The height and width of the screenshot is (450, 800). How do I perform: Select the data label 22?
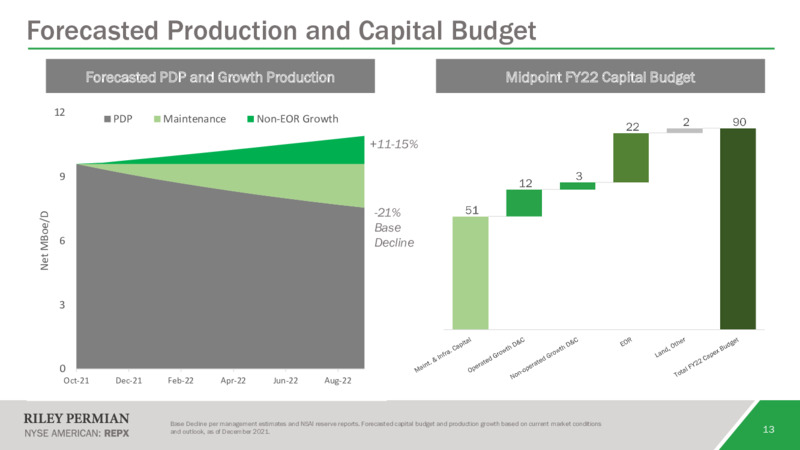tap(633, 127)
